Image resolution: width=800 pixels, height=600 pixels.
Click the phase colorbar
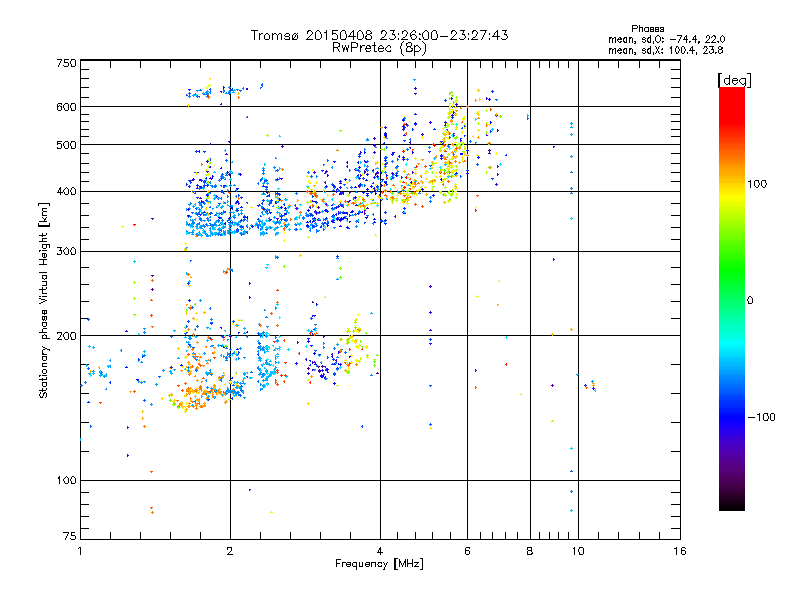point(732,299)
